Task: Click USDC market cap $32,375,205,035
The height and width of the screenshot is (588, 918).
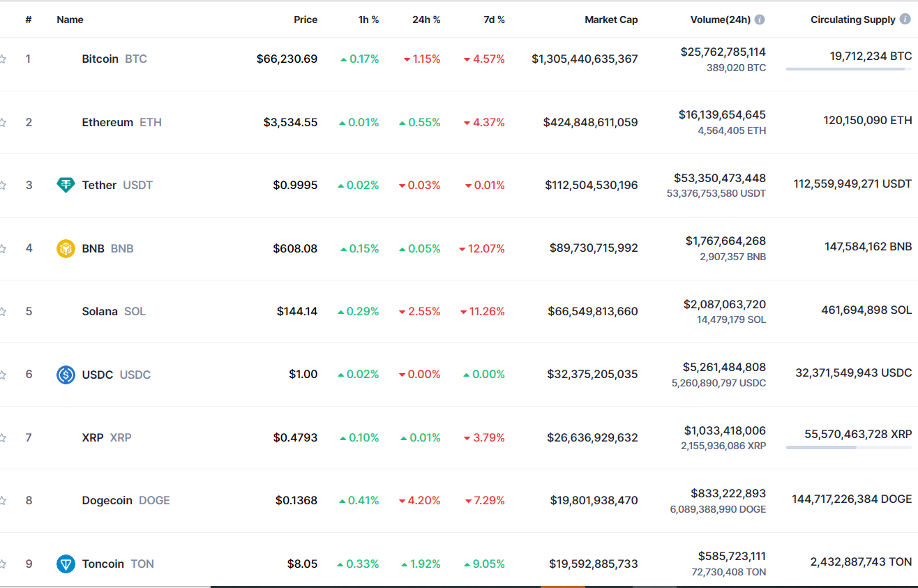Action: [x=592, y=375]
